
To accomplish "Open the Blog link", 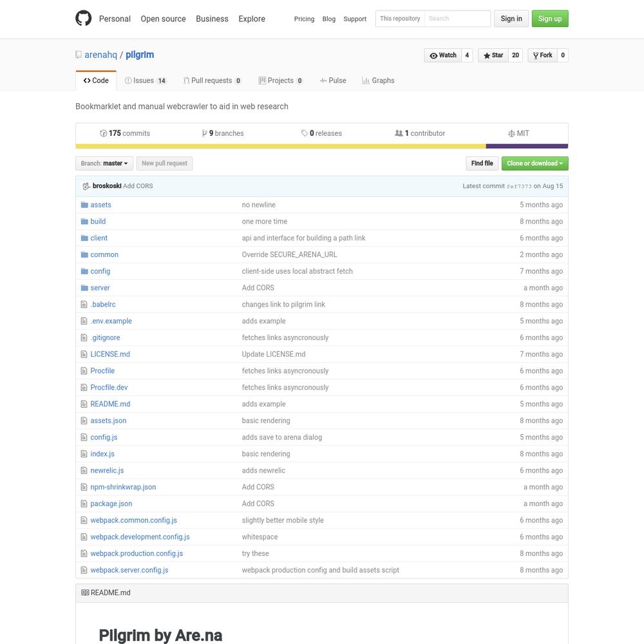I will tap(329, 19).
